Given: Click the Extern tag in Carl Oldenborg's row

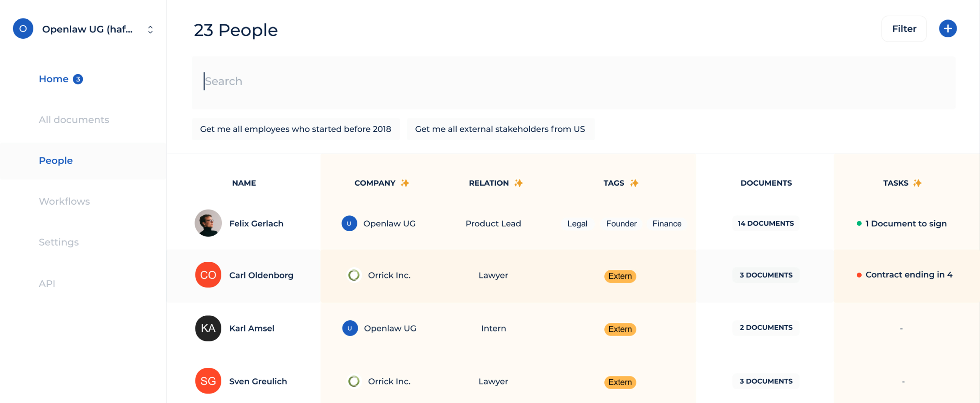Looking at the screenshot, I should click(x=620, y=276).
